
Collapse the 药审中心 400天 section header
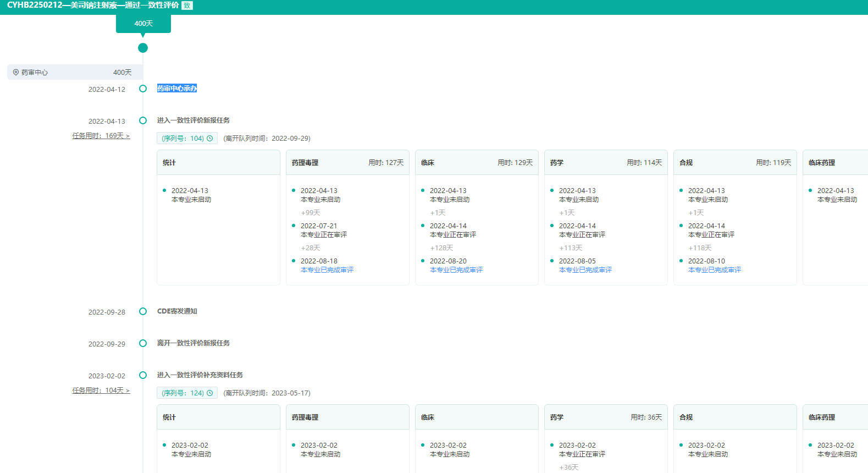click(x=75, y=72)
